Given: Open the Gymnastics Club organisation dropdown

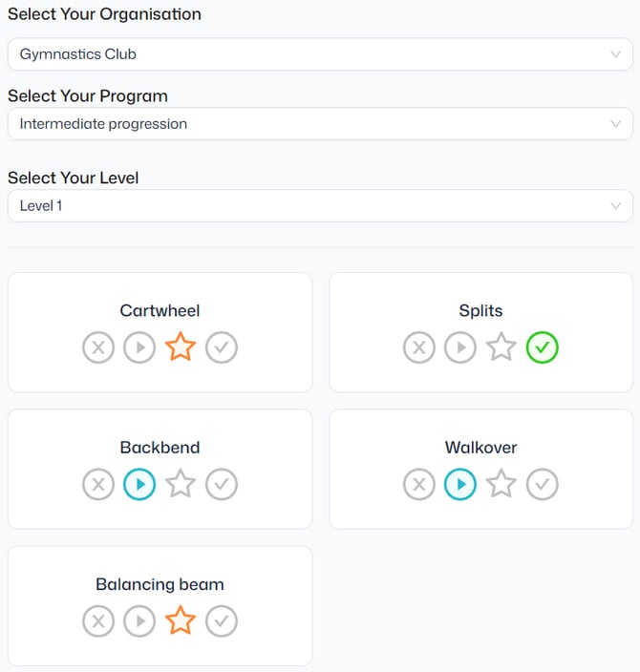Looking at the screenshot, I should click(x=320, y=54).
